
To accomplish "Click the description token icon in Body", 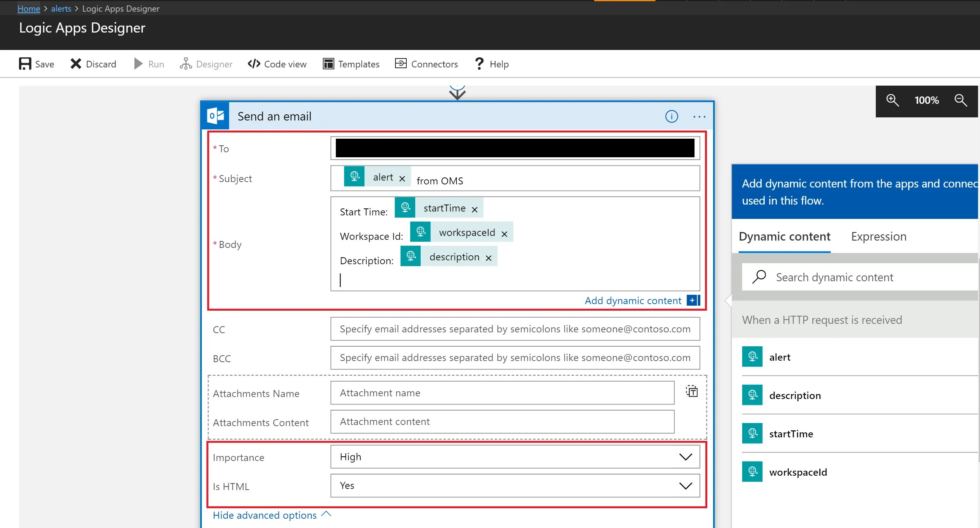I will tap(411, 256).
